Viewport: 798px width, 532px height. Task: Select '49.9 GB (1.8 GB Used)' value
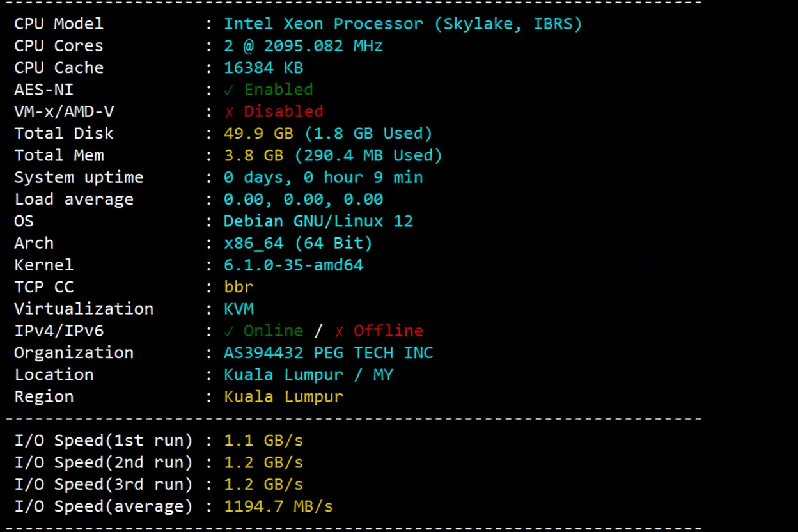tap(328, 134)
